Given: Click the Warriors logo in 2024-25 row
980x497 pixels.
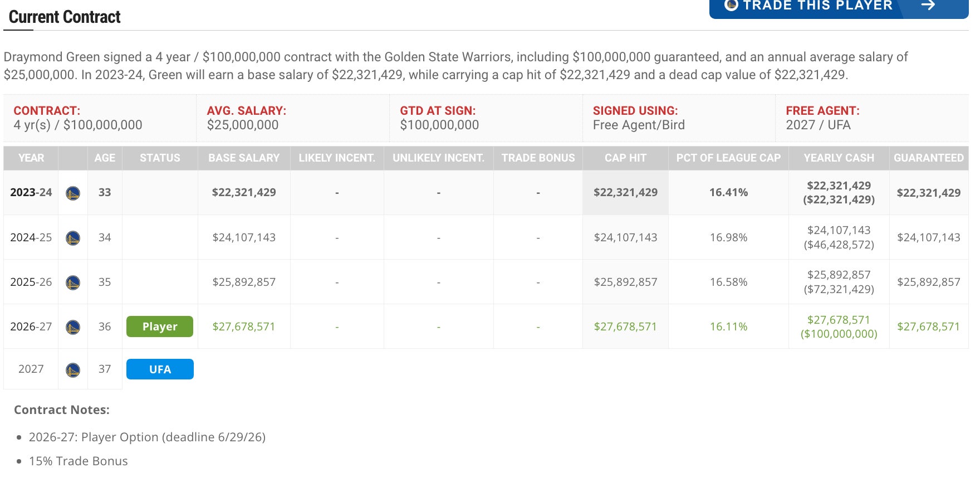Looking at the screenshot, I should 73,238.
